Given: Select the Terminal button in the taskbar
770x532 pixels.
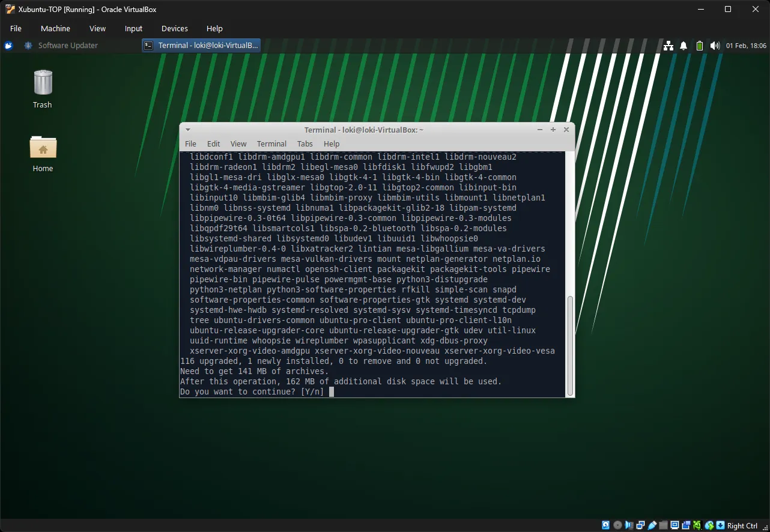Looking at the screenshot, I should (201, 45).
